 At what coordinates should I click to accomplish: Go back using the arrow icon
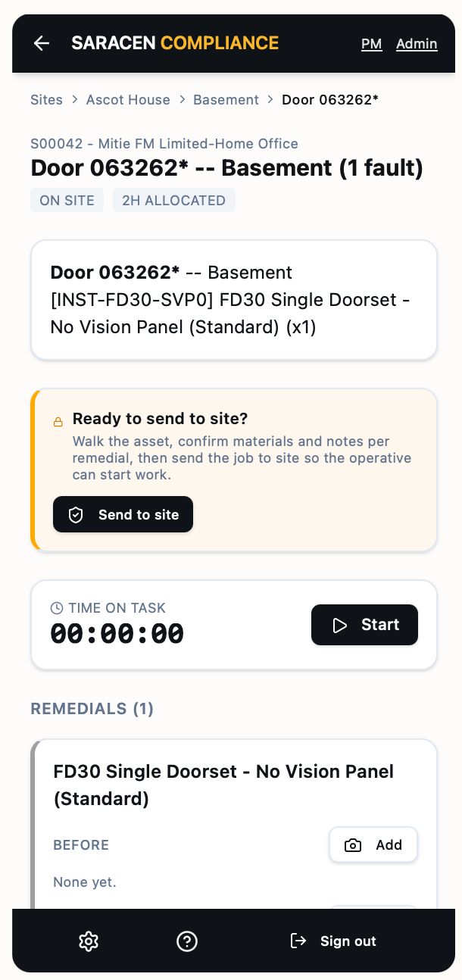(x=42, y=43)
